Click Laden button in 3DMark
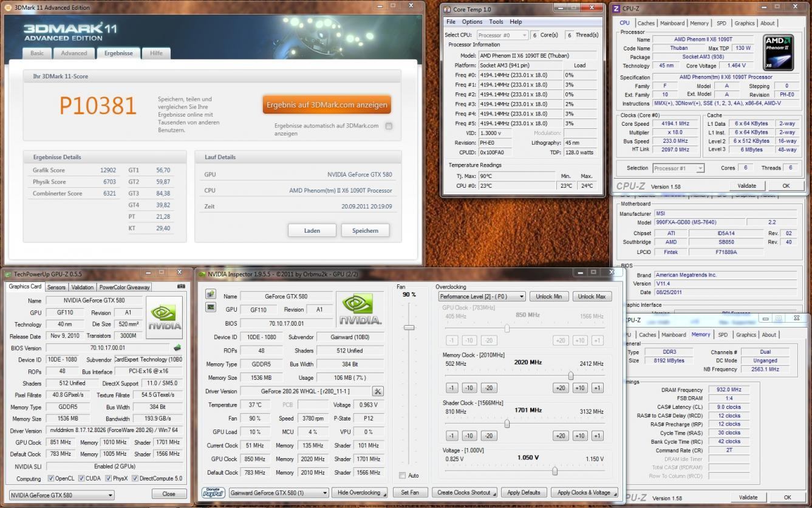This screenshot has width=812, height=508. point(312,230)
